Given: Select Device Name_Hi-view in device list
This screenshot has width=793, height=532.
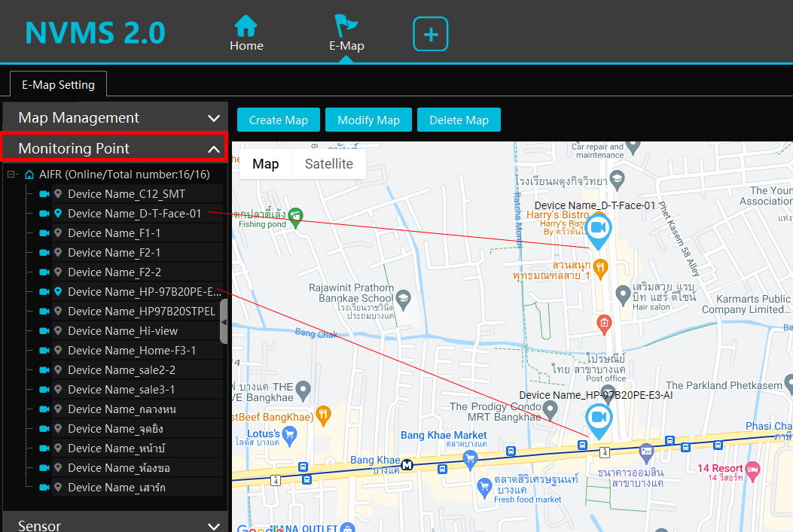Looking at the screenshot, I should pos(122,331).
